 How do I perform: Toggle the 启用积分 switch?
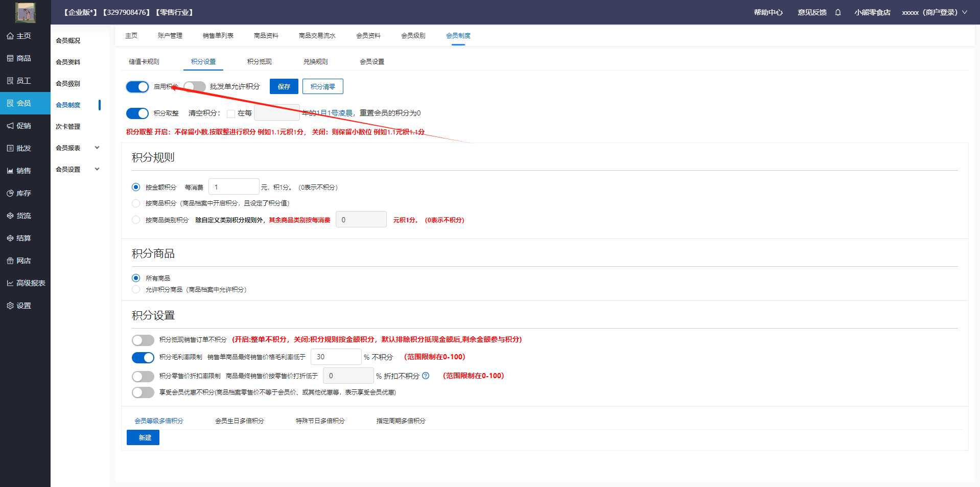(x=137, y=87)
